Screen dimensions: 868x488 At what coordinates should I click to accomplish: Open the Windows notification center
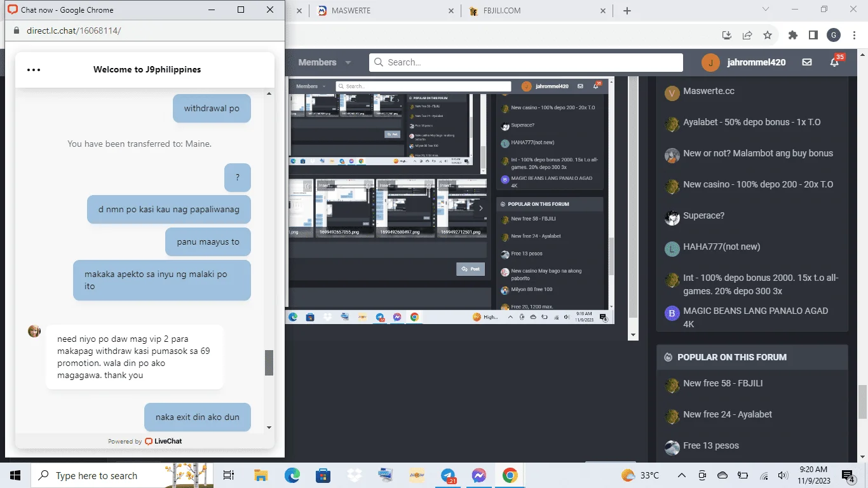click(x=848, y=475)
